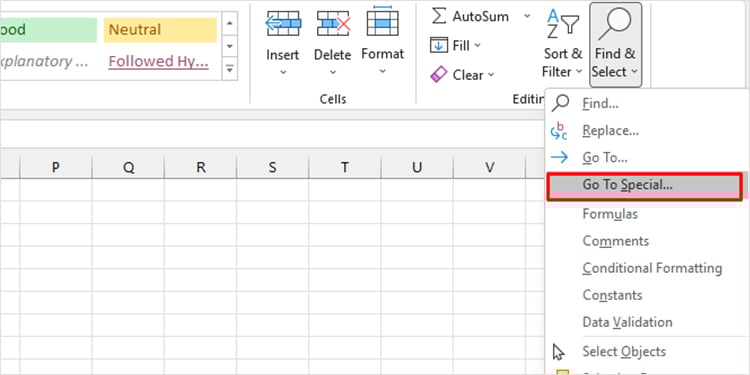750x375 pixels.
Task: Click the Clear eraser icon
Action: point(439,75)
